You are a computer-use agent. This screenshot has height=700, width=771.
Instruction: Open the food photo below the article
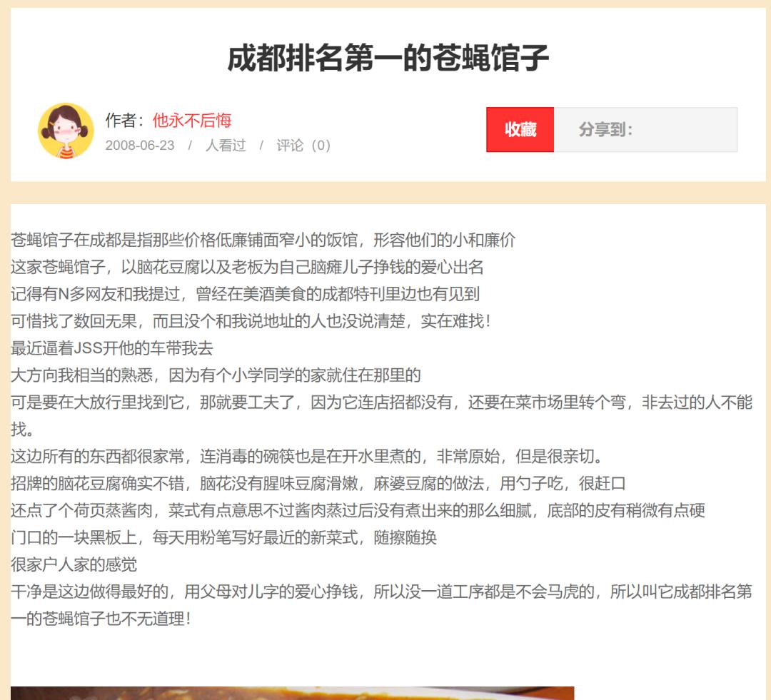tap(292, 693)
